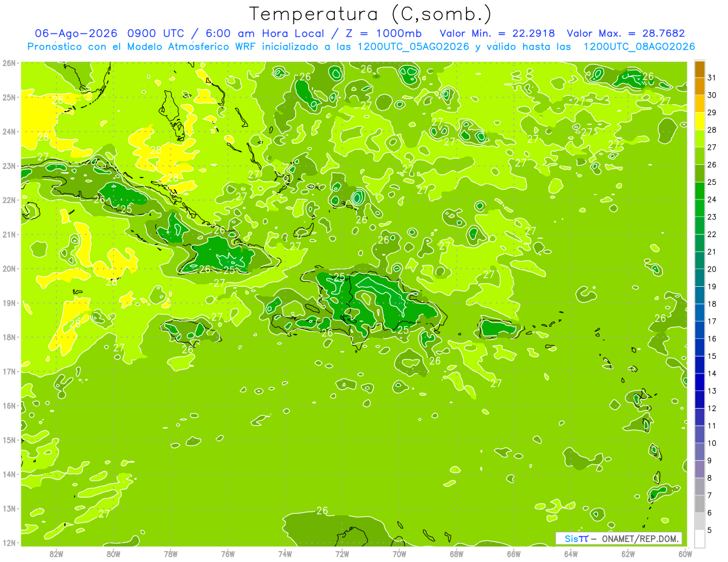Screen dimensions: 728x562
Task: Click longitude axis label '64W'
Action: [571, 554]
